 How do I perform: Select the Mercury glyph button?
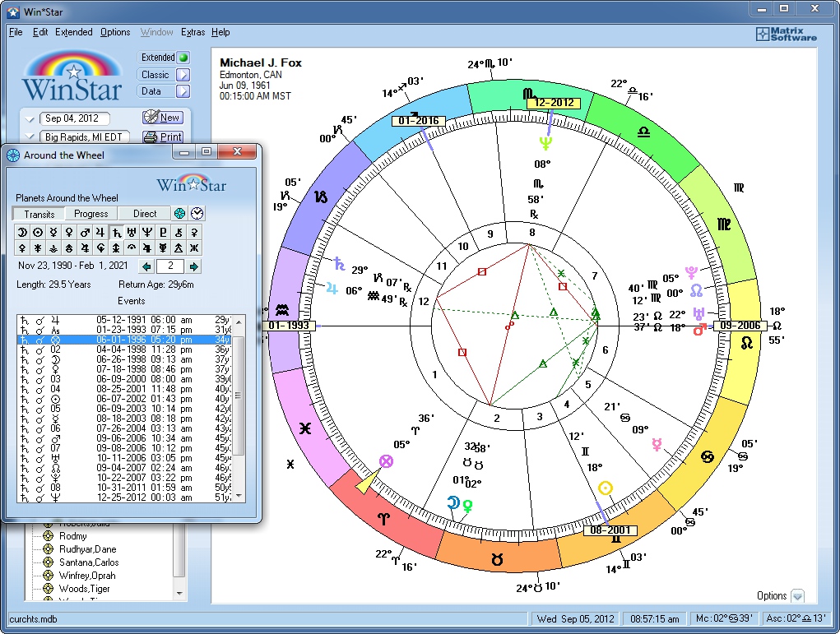[53, 232]
